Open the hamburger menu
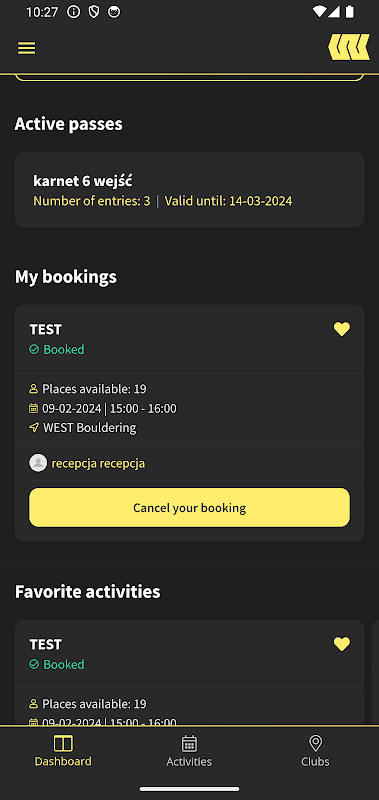 [27, 48]
